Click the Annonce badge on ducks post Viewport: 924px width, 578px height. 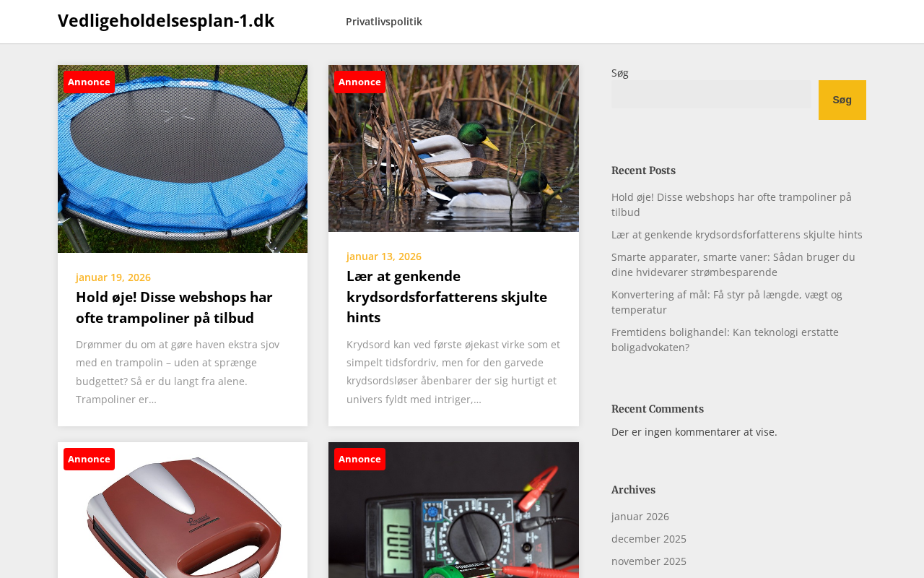[359, 82]
